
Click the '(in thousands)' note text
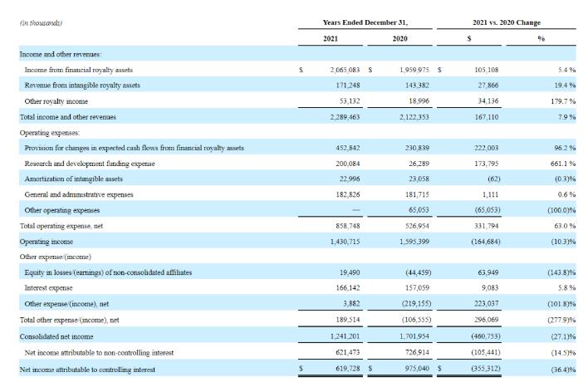point(41,22)
